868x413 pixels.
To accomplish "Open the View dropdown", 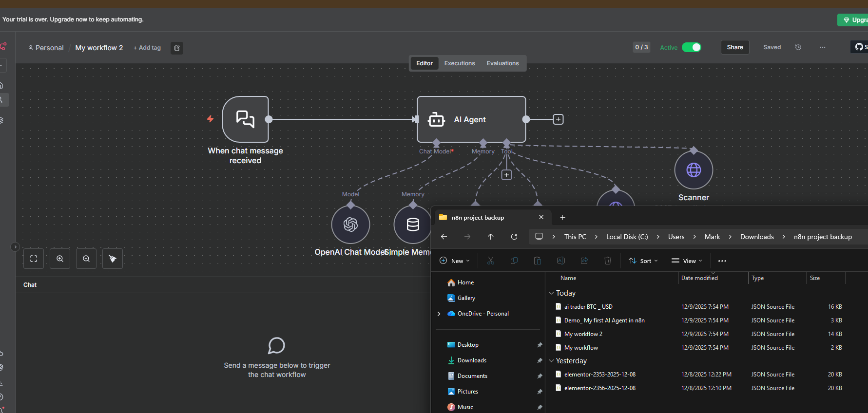I will point(687,261).
